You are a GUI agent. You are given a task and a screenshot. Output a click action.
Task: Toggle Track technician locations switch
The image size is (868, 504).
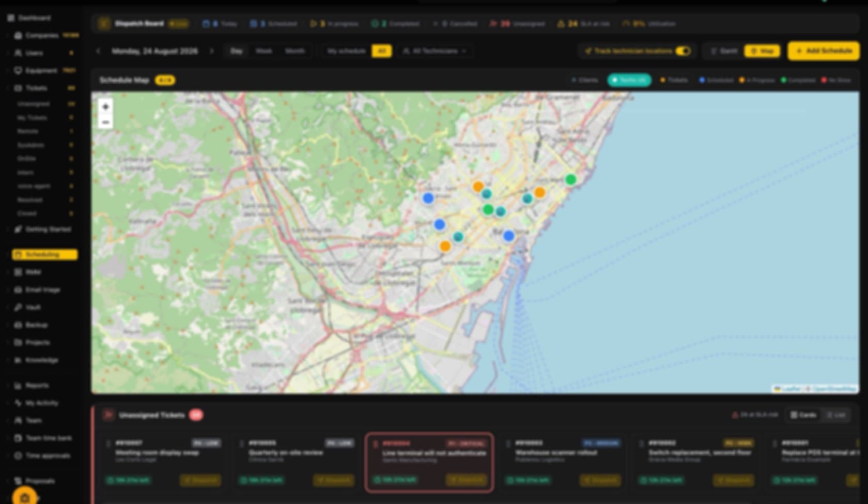[x=683, y=51]
